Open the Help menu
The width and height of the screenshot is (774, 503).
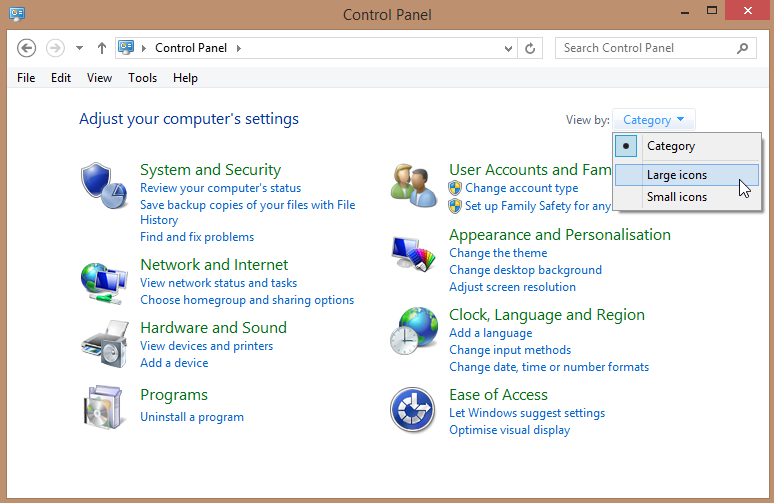[186, 78]
